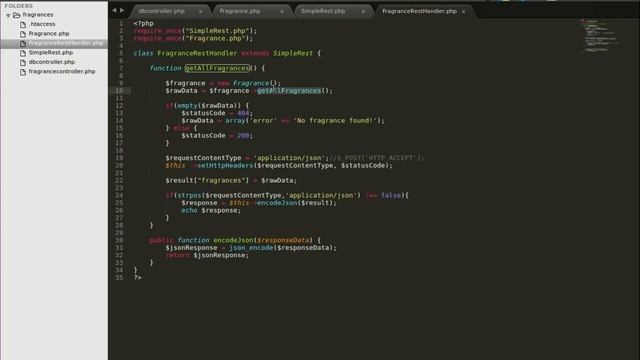Click public function encodeJson declaration
The width and height of the screenshot is (640, 360).
pyautogui.click(x=236, y=240)
